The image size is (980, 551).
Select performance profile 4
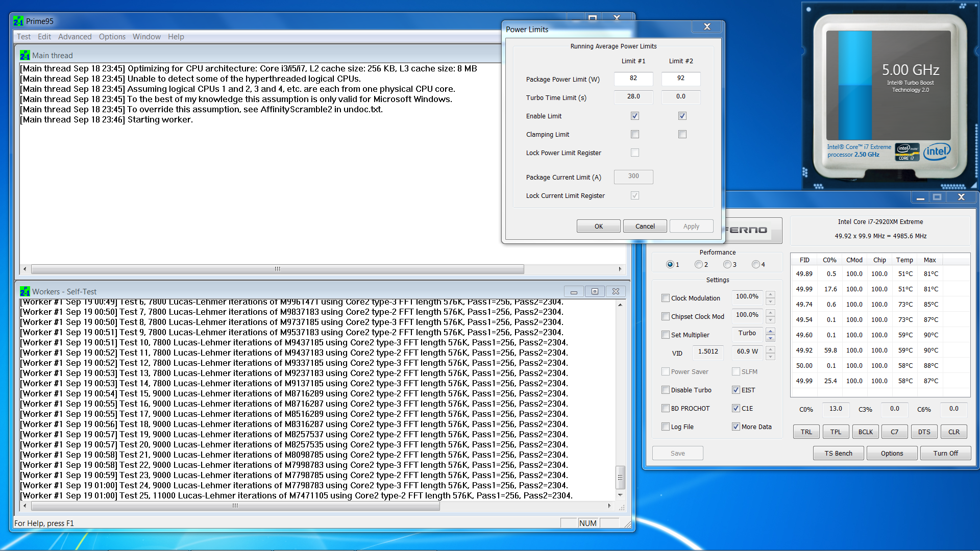(756, 264)
